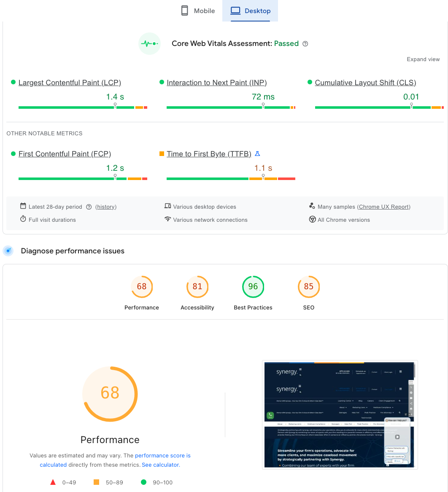448x492 pixels.
Task: Open the history link
Action: (106, 207)
